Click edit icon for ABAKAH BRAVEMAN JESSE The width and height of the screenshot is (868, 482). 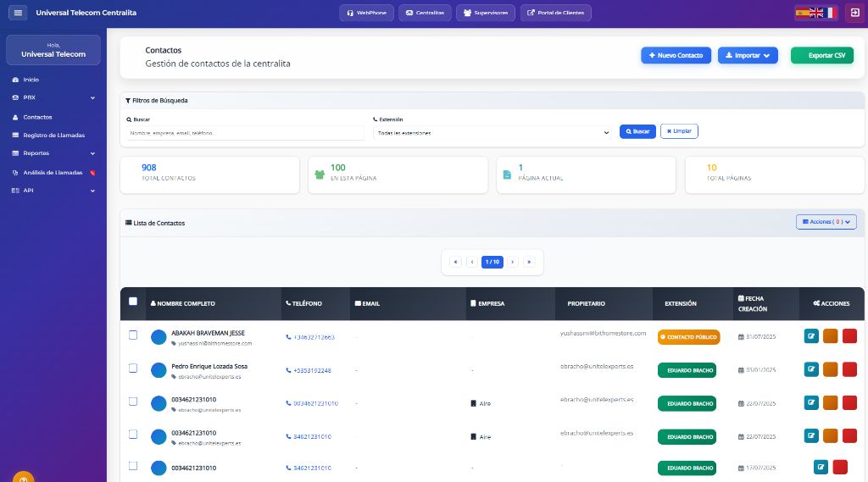click(x=811, y=336)
